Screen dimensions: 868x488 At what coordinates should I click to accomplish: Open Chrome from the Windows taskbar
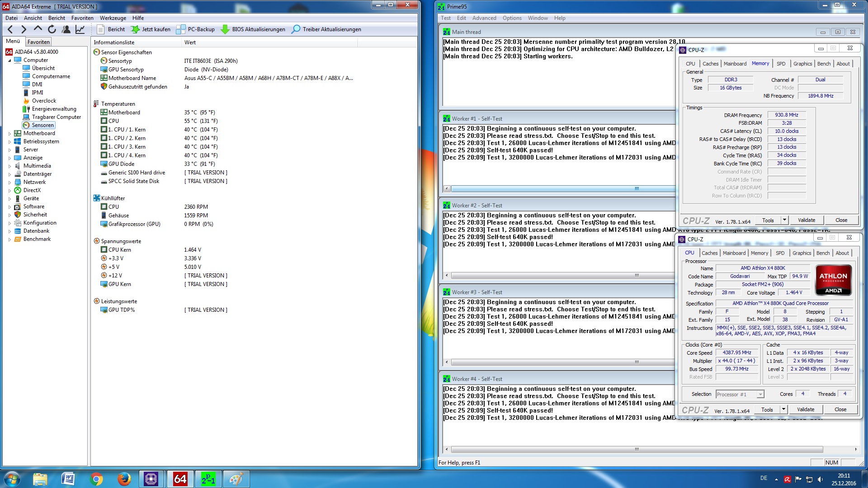coord(96,479)
